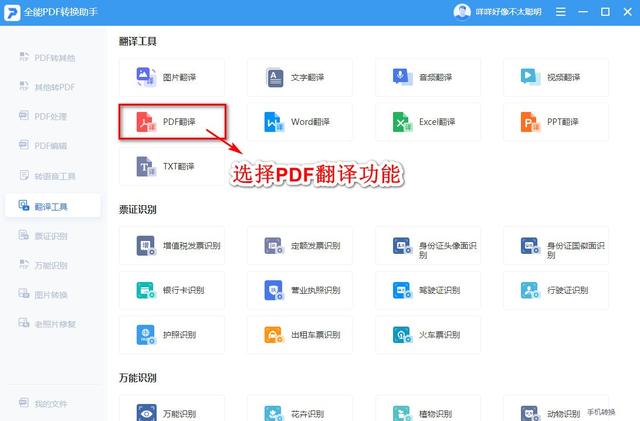The width and height of the screenshot is (640, 421).
Task: Open the 万能识别 tool card
Action: (x=171, y=408)
